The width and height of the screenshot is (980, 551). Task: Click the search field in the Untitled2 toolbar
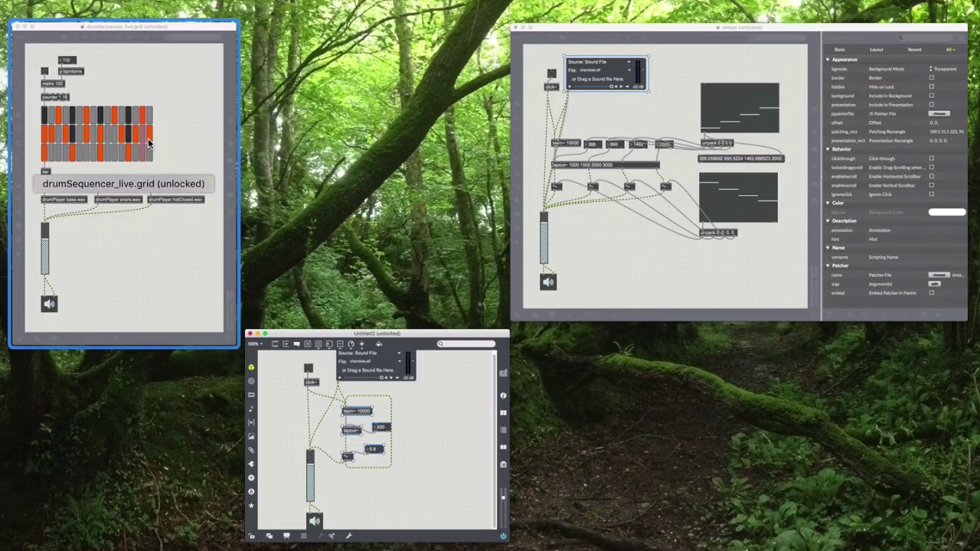coord(465,344)
